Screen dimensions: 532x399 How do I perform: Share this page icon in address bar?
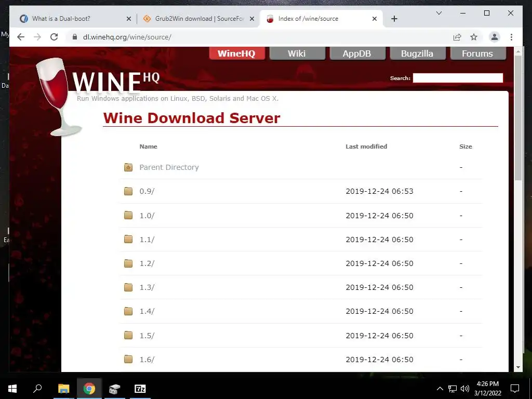tap(457, 37)
